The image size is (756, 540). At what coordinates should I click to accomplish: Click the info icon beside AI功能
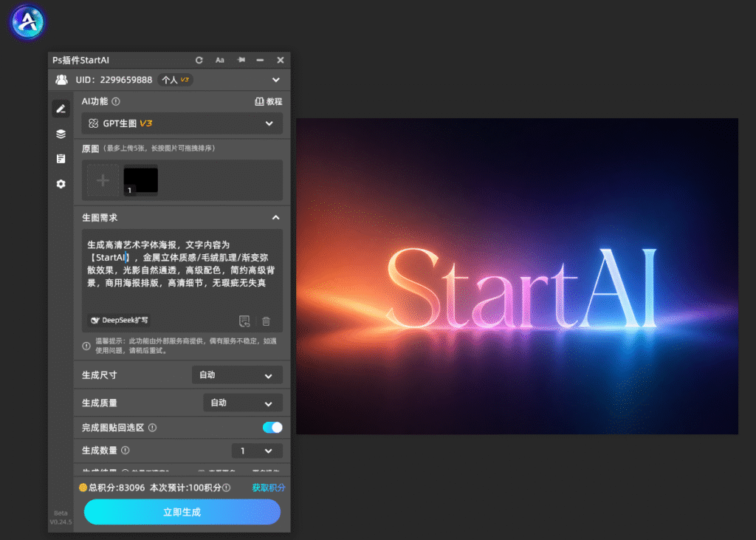coord(116,101)
